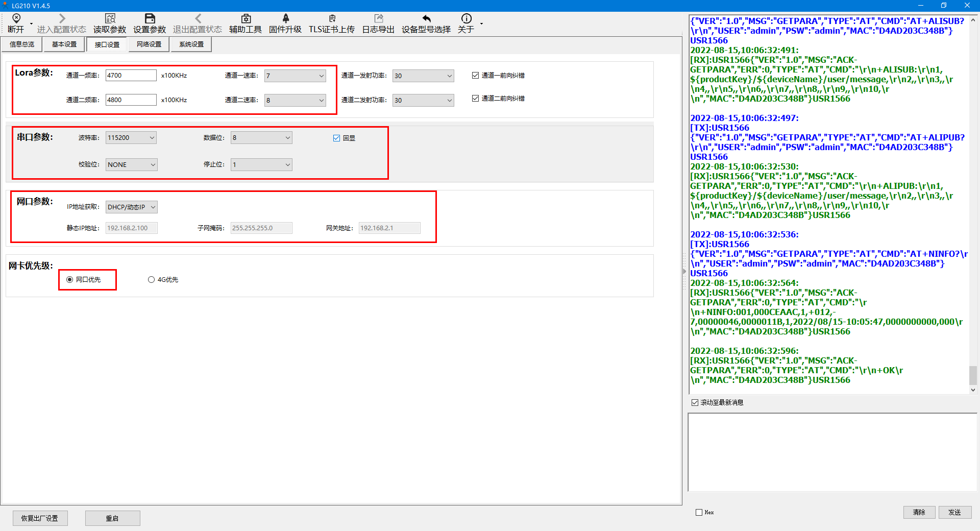The image size is (980, 531).
Task: Click the 恢复出厂设置 button
Action: [x=40, y=518]
